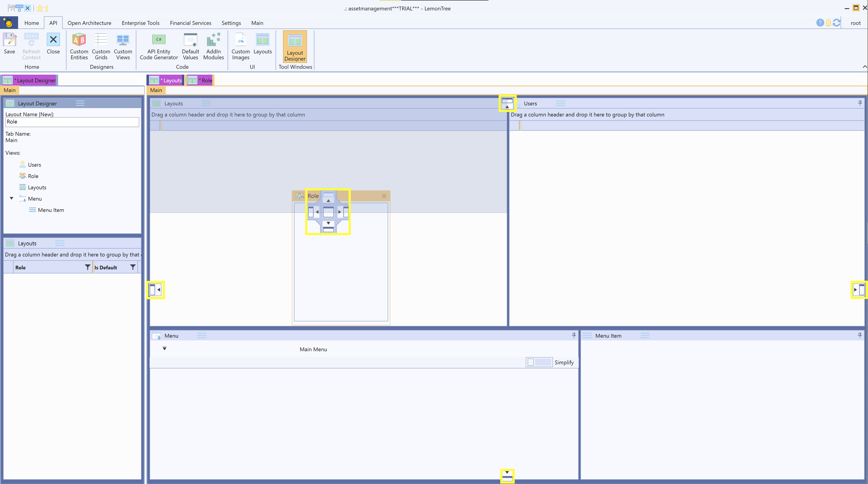Open Custom Entities designer
Screen dimensions: 868x484
[x=79, y=40]
